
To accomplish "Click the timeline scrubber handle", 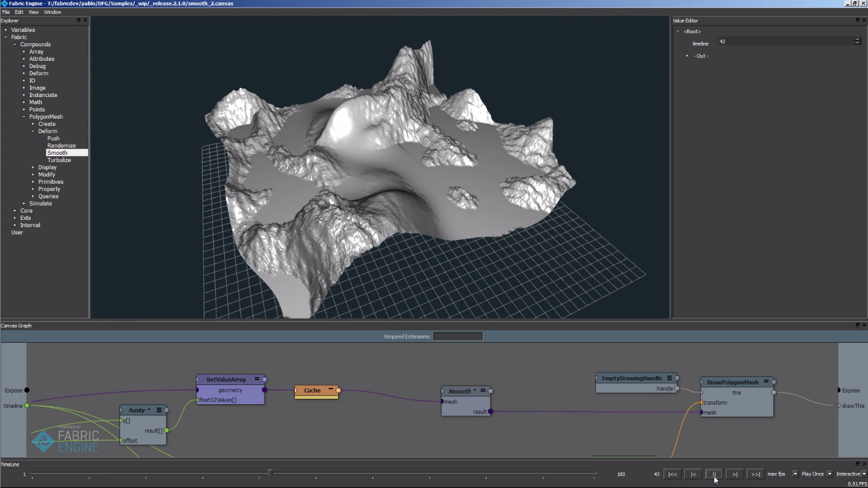I will pos(271,472).
